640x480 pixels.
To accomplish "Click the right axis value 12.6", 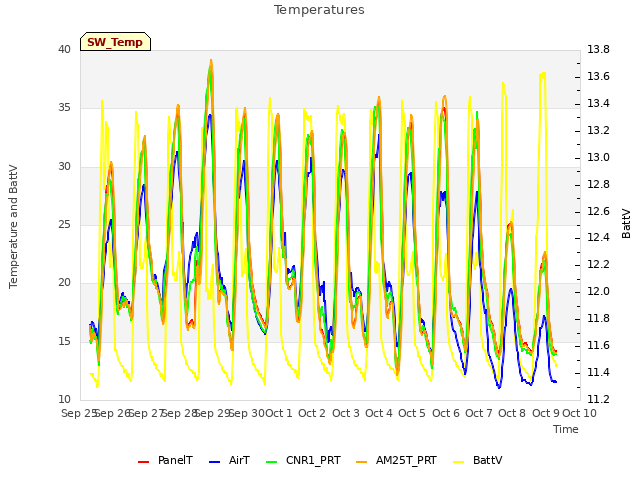I will coord(598,211).
